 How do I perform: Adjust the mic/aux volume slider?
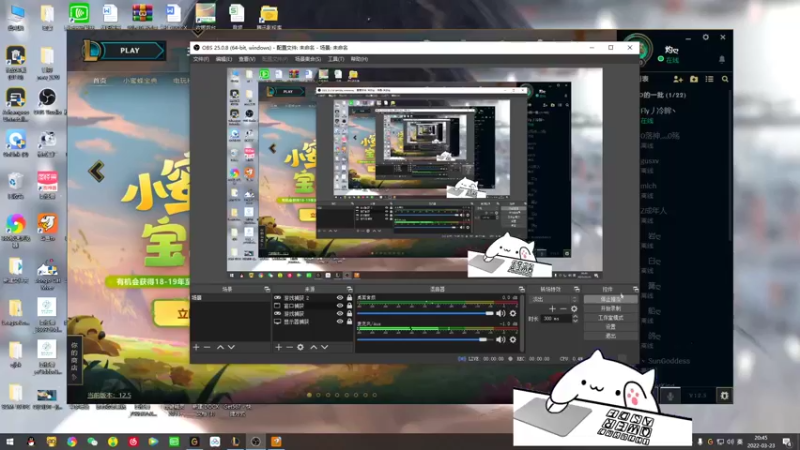[425, 339]
